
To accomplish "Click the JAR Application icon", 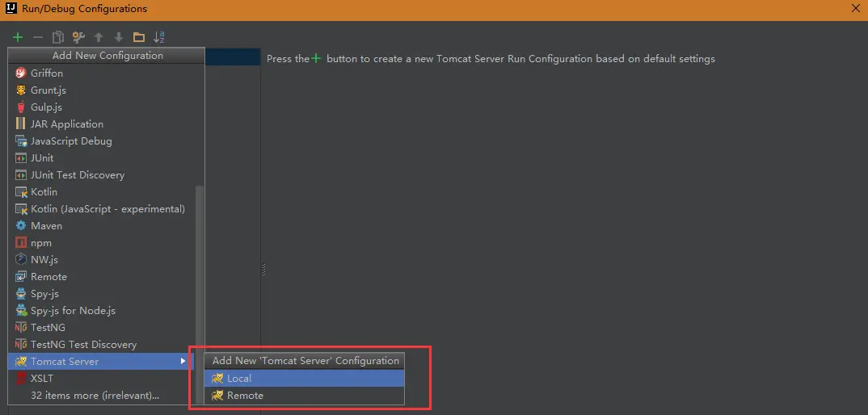I will [x=21, y=124].
